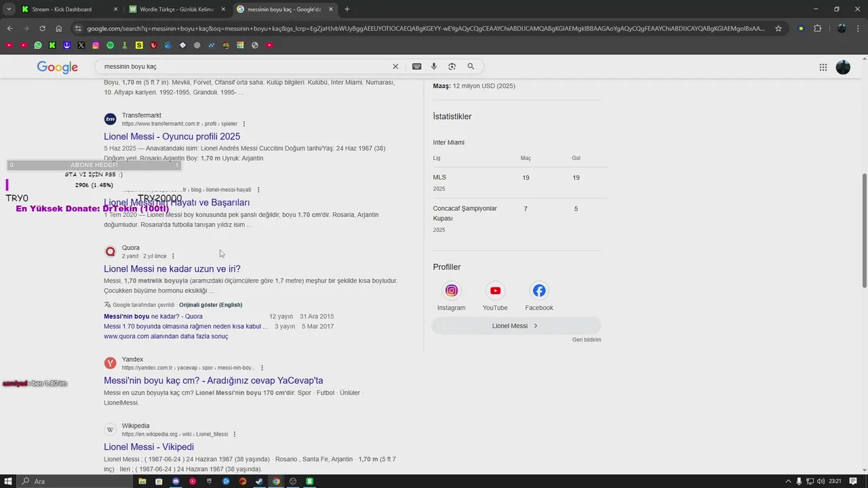Open the Google apps grid

823,67
